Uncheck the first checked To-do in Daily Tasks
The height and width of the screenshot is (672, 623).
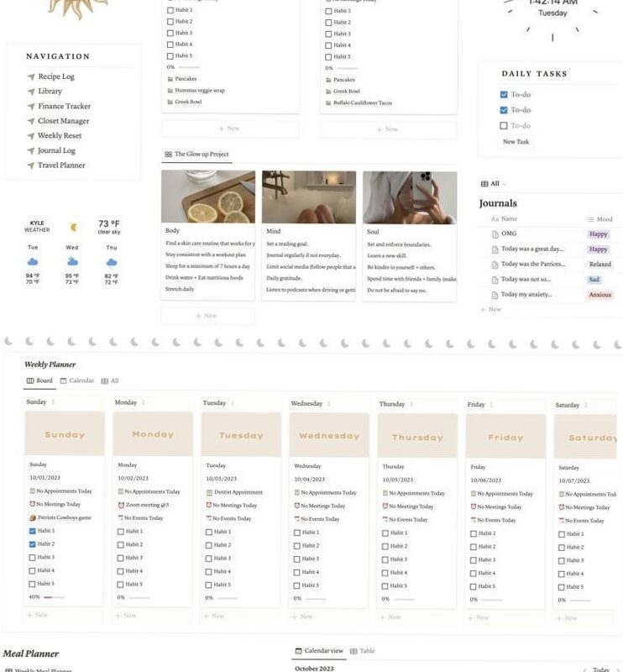[504, 94]
